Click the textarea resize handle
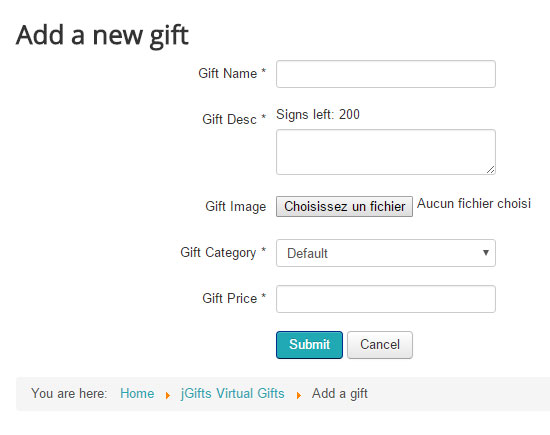Screen dimensions: 550x435 490,170
